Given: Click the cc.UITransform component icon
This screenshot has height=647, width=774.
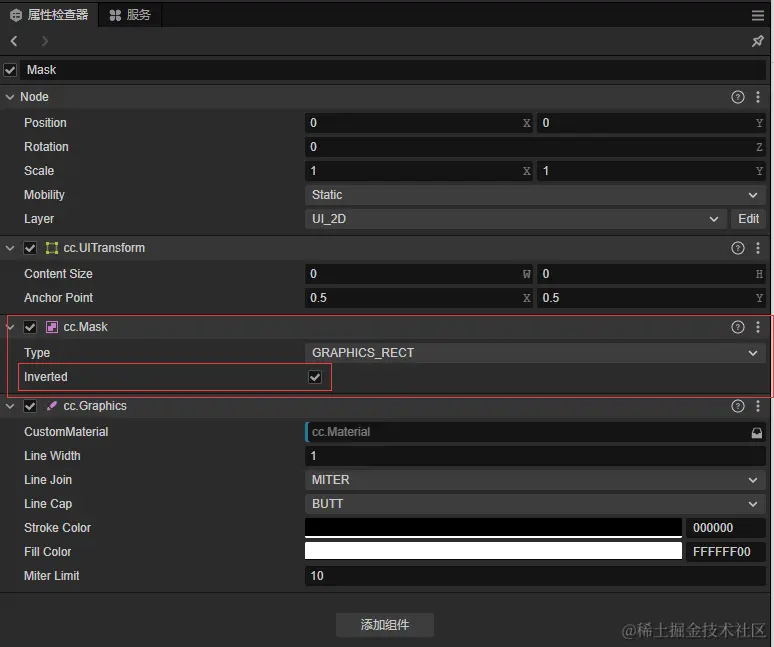Looking at the screenshot, I should click(x=51, y=248).
